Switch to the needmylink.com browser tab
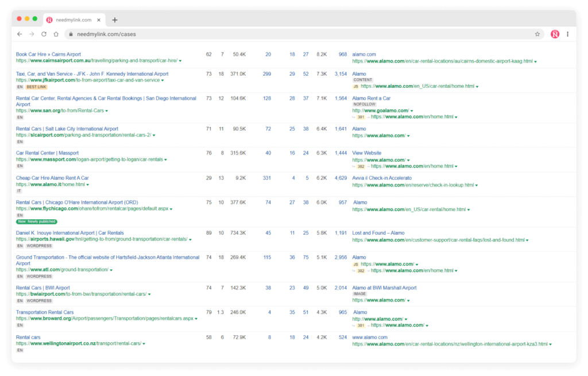 click(x=75, y=19)
